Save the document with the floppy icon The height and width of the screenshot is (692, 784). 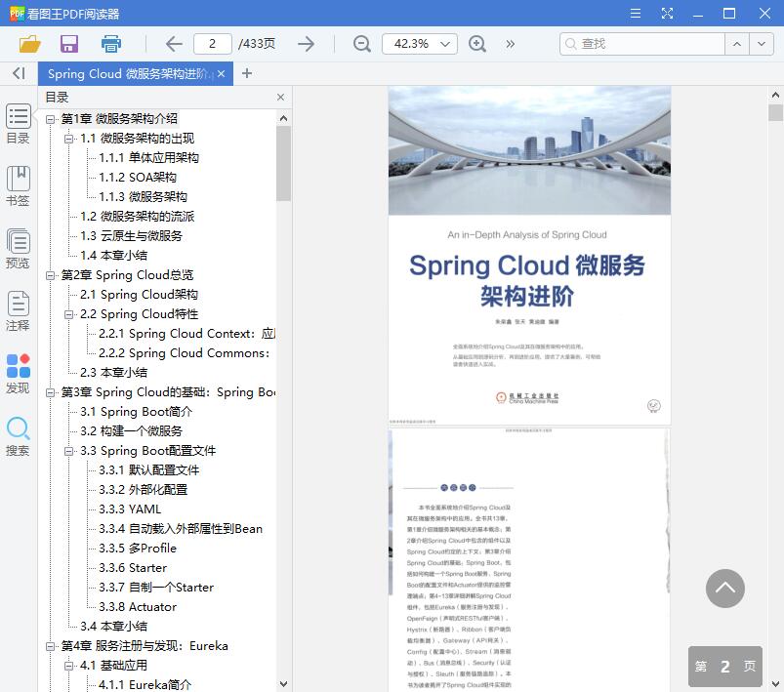coord(69,44)
